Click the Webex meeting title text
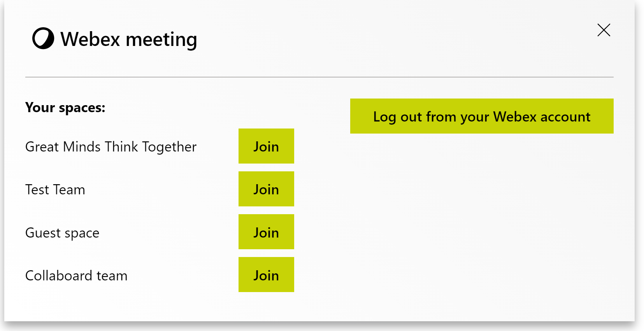This screenshot has height=331, width=644. coord(129,39)
